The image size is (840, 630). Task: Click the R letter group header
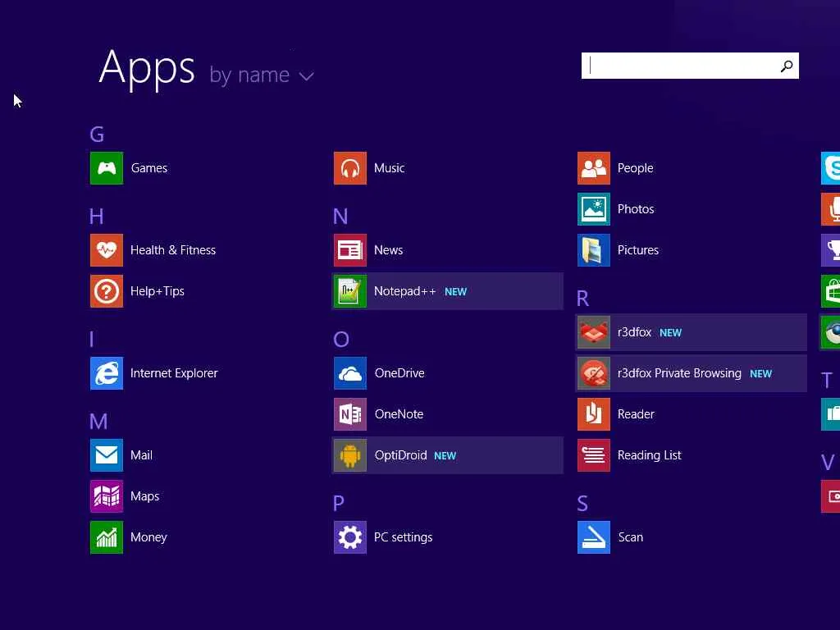coord(583,299)
